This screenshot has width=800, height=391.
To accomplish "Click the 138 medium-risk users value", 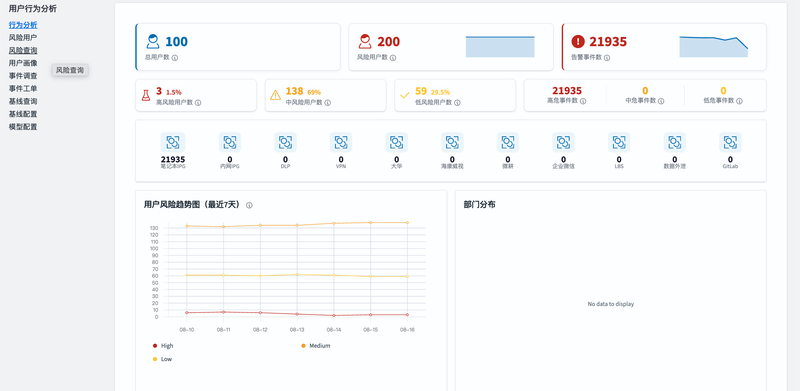I will pyautogui.click(x=294, y=91).
